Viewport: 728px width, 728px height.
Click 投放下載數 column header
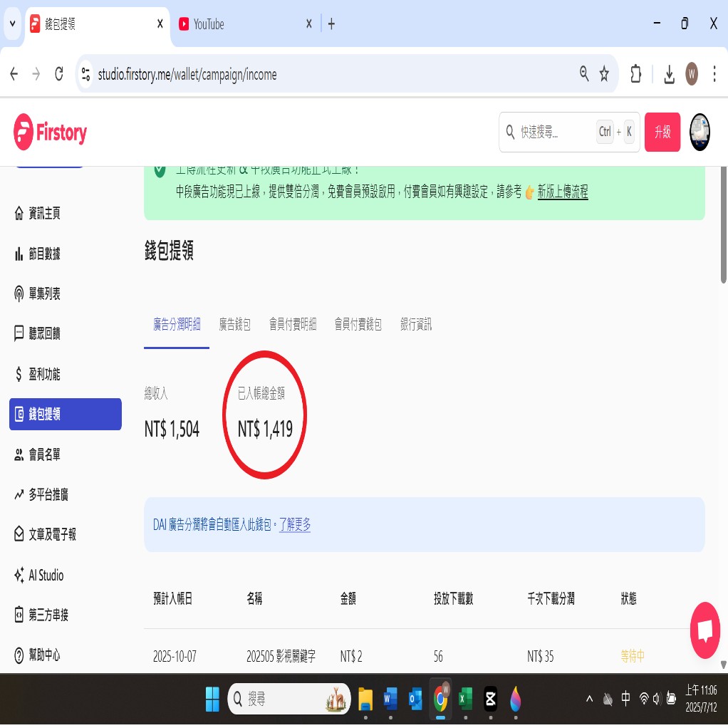(x=454, y=598)
